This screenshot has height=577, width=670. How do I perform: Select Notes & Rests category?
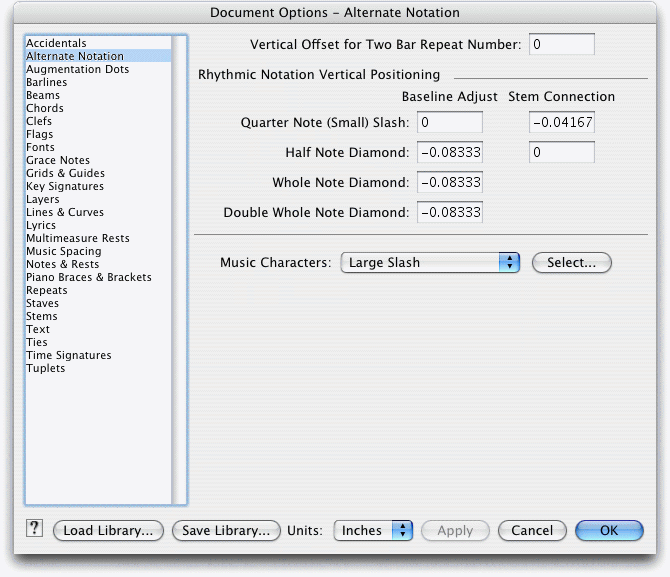[x=98, y=264]
